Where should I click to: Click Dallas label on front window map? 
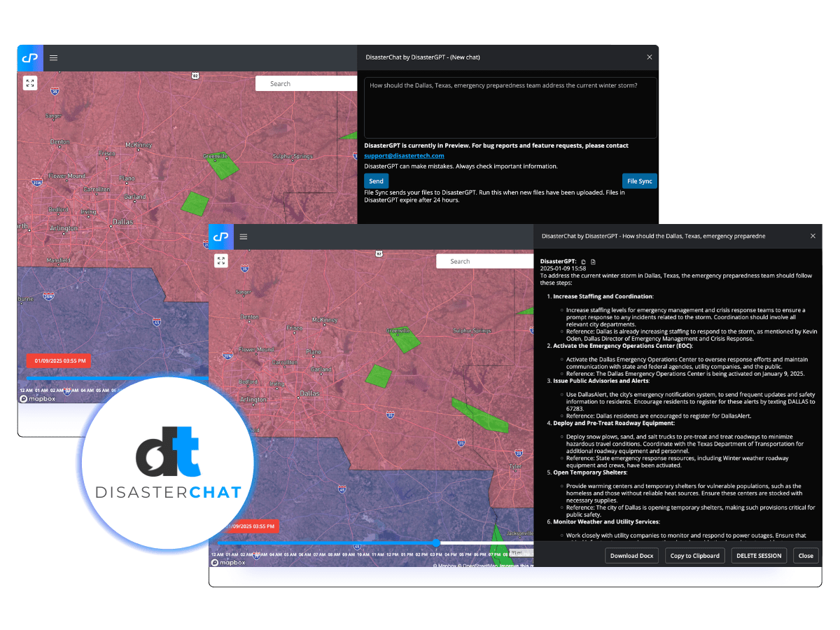click(x=309, y=393)
